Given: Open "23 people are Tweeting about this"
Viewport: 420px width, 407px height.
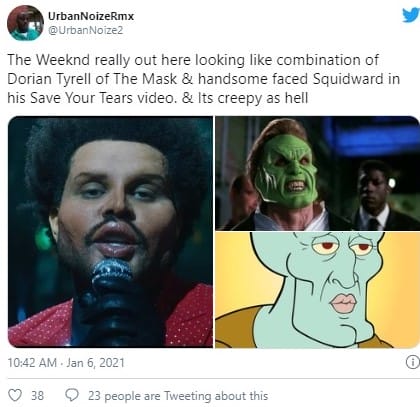Looking at the screenshot, I should (x=178, y=396).
